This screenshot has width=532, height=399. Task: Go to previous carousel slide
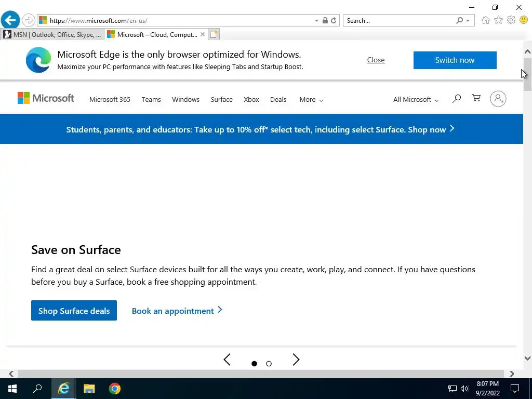(x=228, y=360)
